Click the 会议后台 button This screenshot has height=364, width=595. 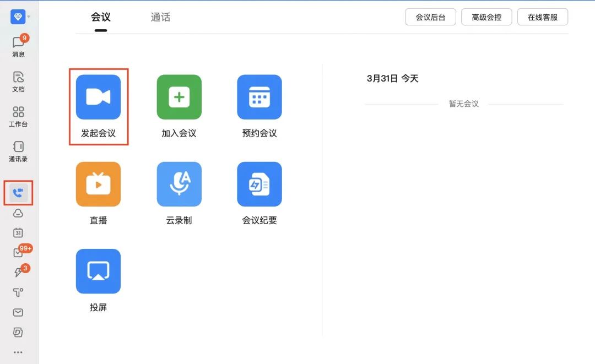click(430, 17)
